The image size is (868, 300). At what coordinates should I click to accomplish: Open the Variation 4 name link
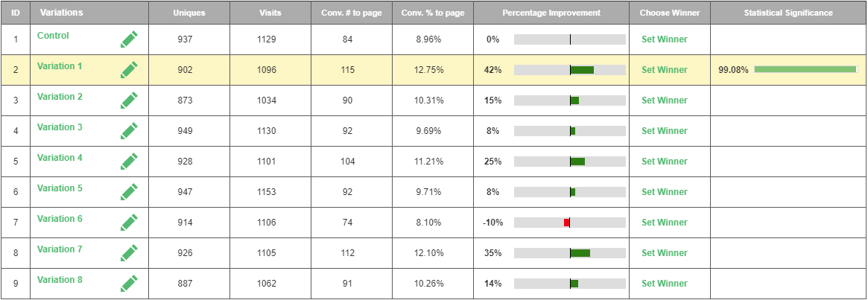[x=60, y=158]
